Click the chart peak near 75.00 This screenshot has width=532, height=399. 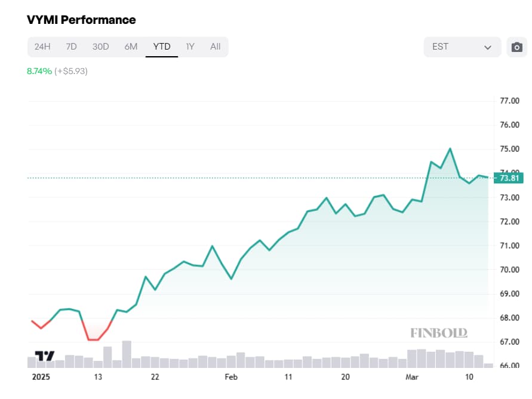pos(451,148)
